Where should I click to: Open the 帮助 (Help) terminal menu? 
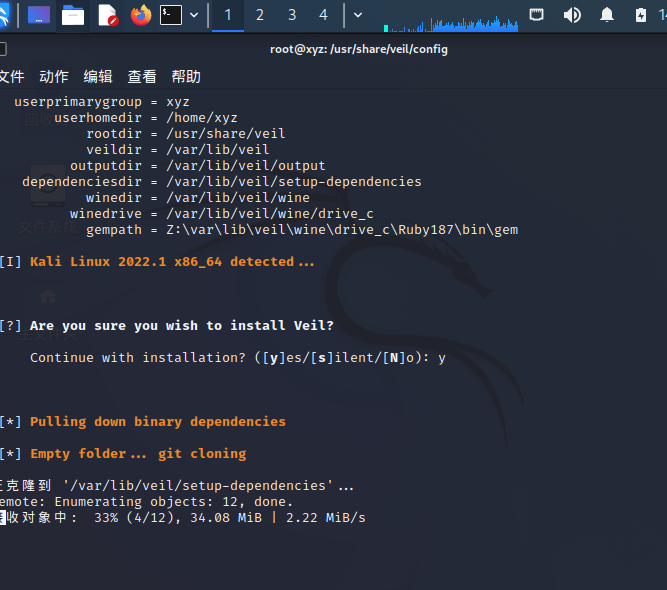tap(186, 77)
